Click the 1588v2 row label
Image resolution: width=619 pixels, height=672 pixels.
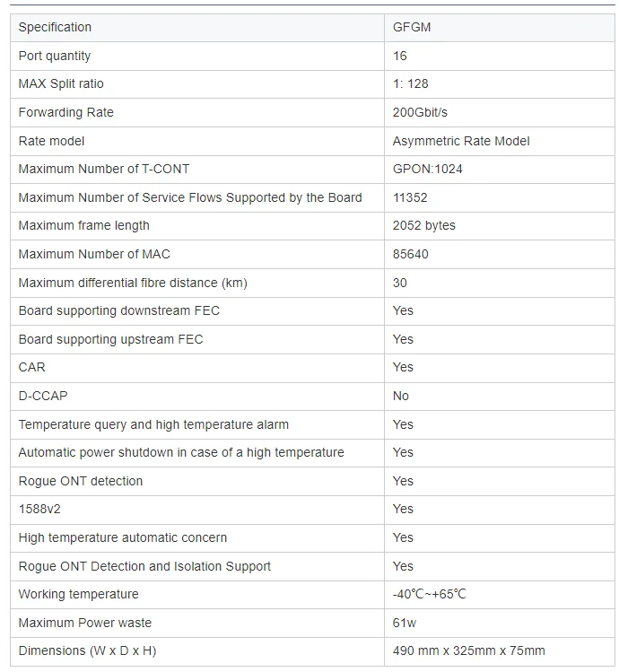coord(39,509)
